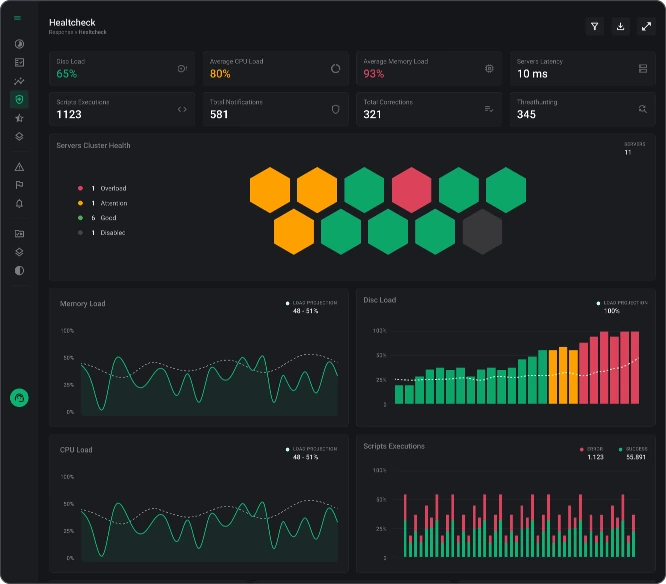Screen dimensions: 666x584
Task: Open the folder chart sidebar icon
Action: (19, 234)
